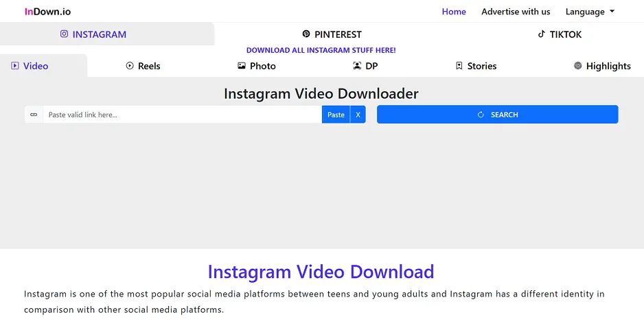644x328 pixels.
Task: Focus the Paste valid link input field
Action: point(183,115)
